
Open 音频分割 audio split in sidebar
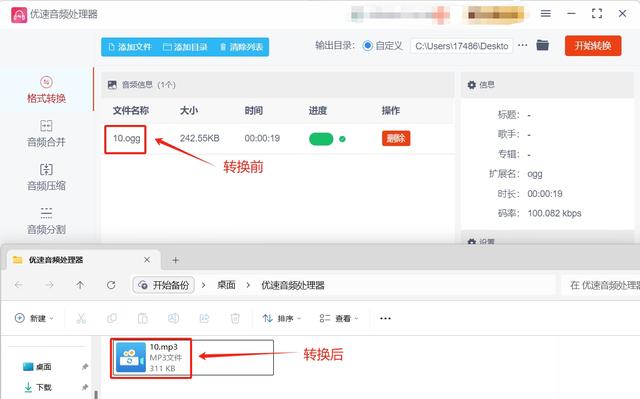46,221
